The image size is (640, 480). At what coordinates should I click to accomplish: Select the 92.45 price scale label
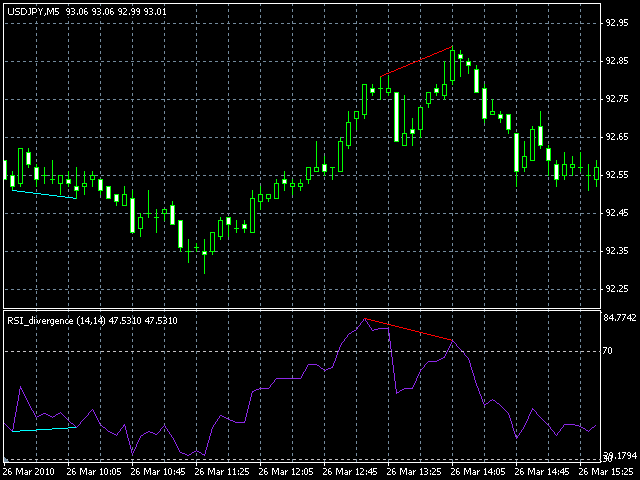617,213
